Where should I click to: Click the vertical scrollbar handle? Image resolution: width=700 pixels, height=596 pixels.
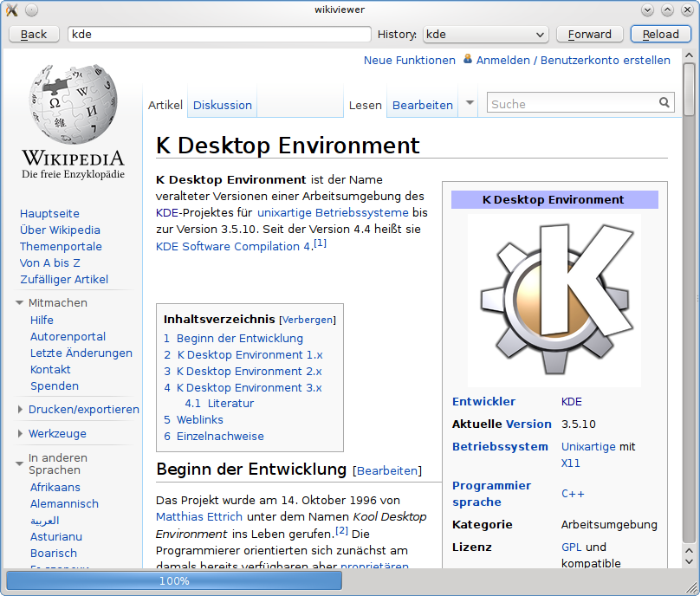click(x=690, y=89)
